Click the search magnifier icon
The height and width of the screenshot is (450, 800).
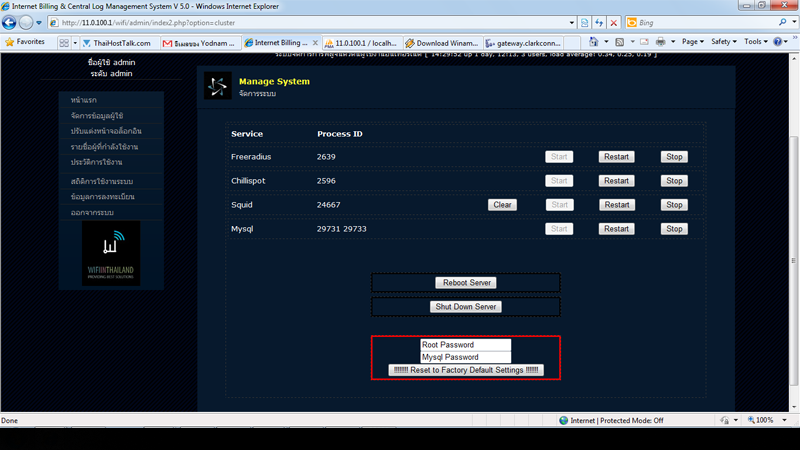pyautogui.click(x=783, y=22)
